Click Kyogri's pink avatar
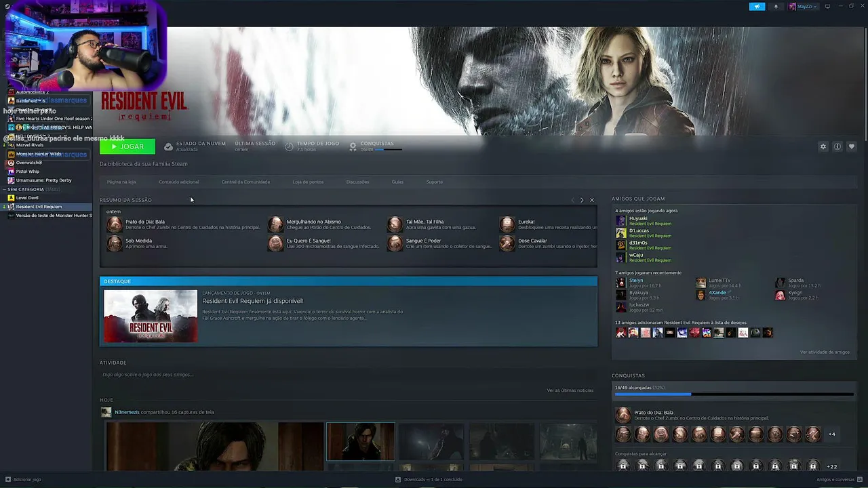Screen dimensions: 868x488 coord(781,296)
